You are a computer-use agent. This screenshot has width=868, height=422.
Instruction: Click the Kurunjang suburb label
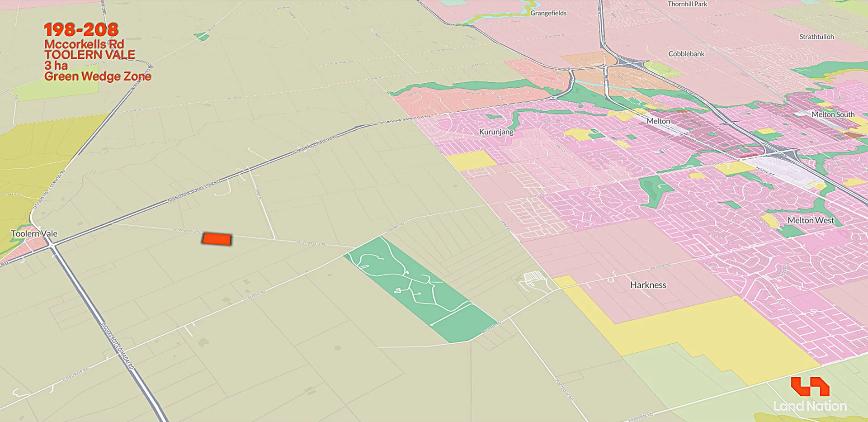pyautogui.click(x=496, y=132)
